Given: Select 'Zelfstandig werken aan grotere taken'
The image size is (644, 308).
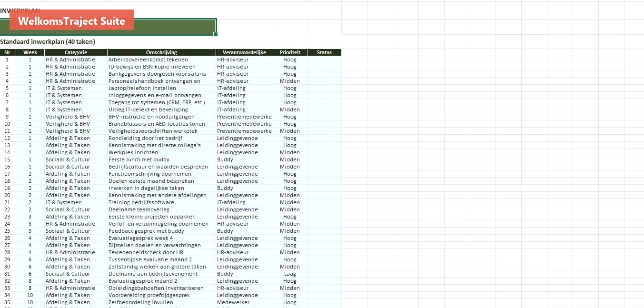Looking at the screenshot, I should (x=162, y=267).
